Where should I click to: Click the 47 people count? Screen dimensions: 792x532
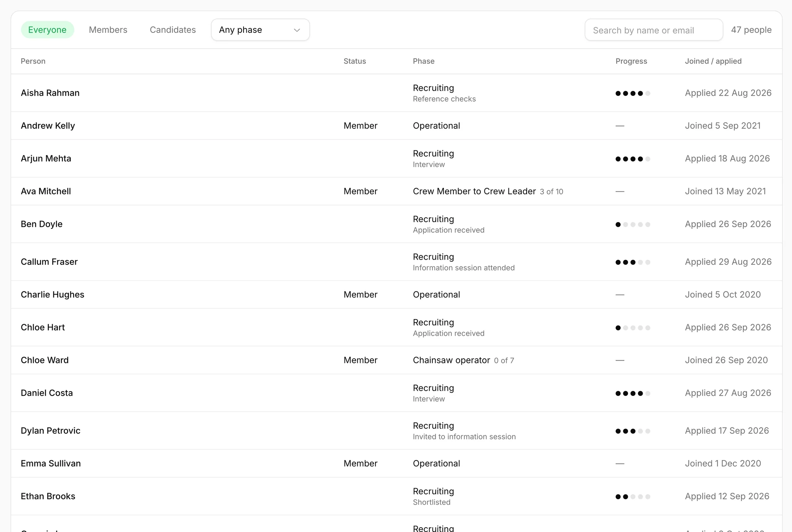click(x=751, y=30)
